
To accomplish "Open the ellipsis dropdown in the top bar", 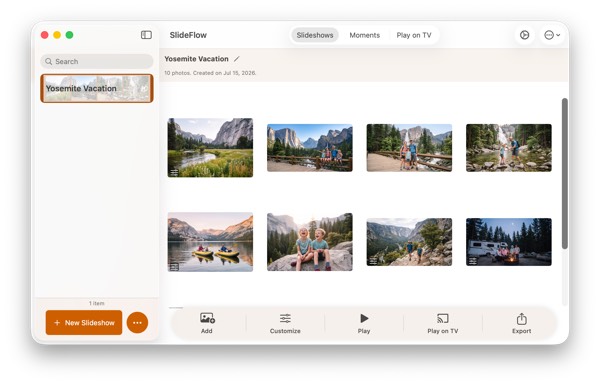I will coord(552,35).
